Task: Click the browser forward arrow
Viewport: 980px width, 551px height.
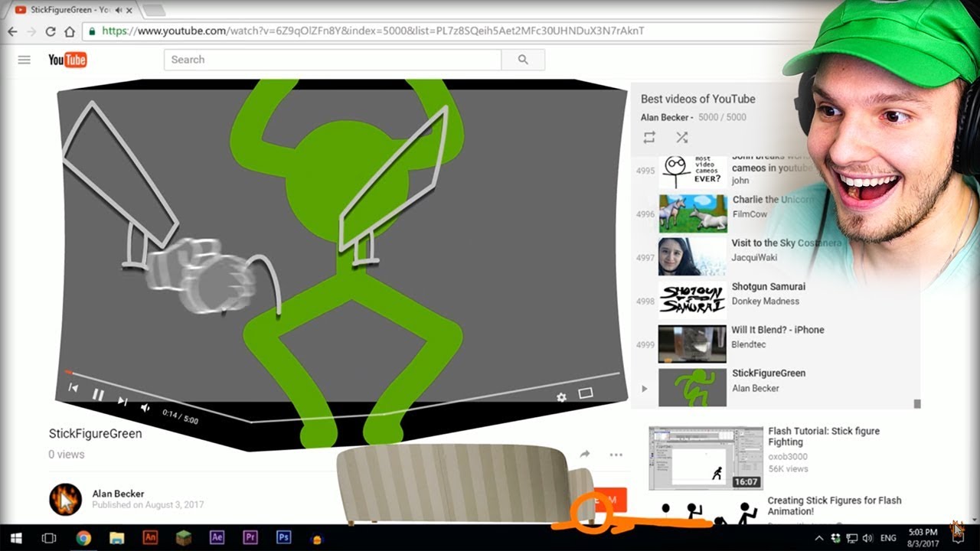Action: click(31, 31)
